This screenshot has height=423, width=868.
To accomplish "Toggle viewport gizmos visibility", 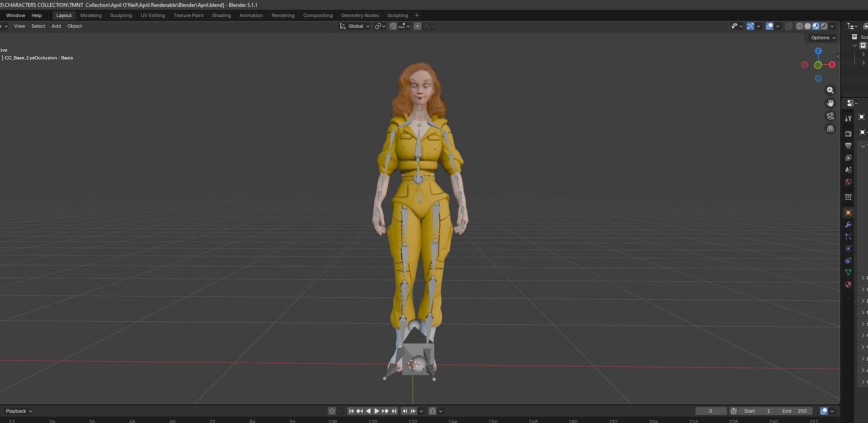I will click(x=751, y=26).
